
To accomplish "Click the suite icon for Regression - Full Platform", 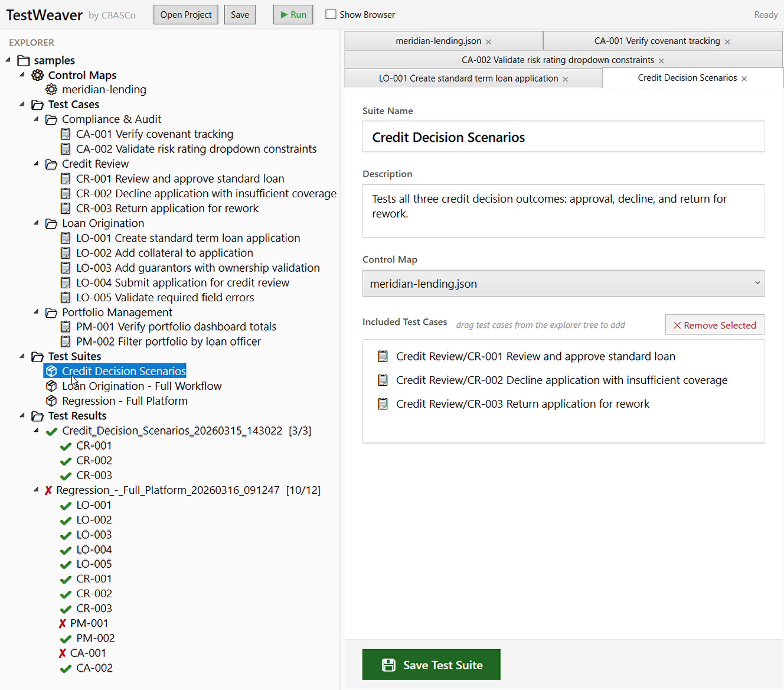I will [51, 401].
